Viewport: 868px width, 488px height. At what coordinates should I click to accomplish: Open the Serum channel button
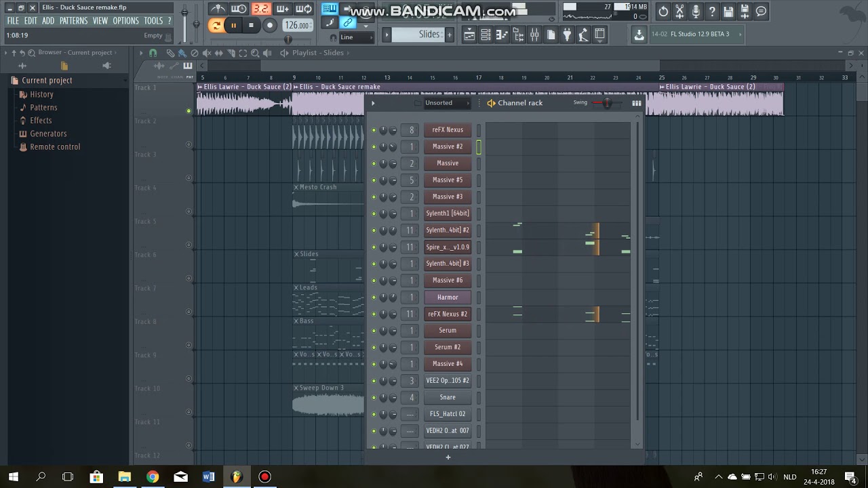click(448, 331)
